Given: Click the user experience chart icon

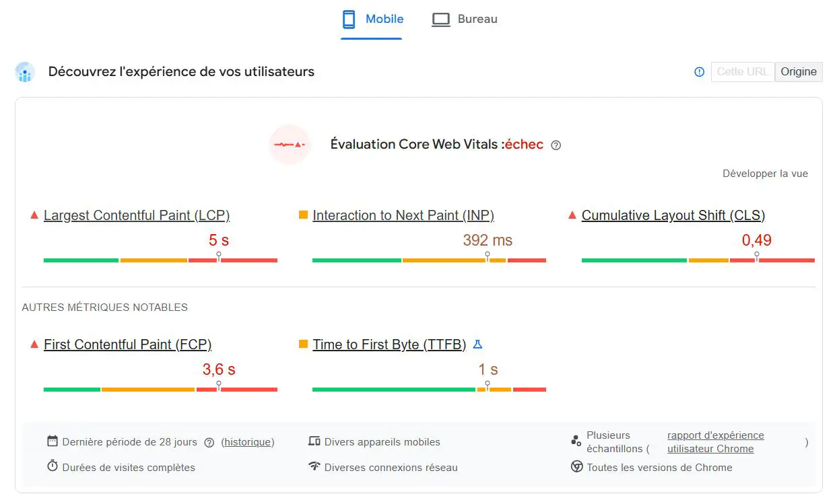Looking at the screenshot, I should point(25,72).
